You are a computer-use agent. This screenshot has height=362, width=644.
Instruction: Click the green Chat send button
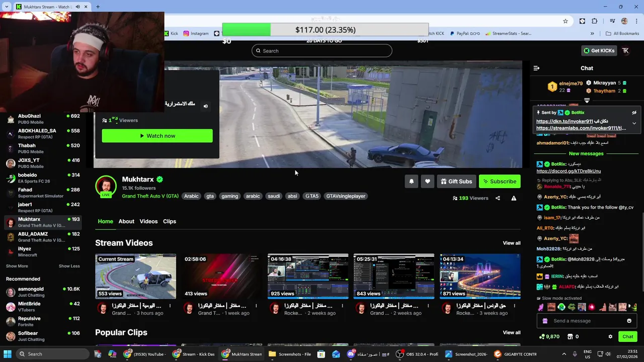[627, 336]
